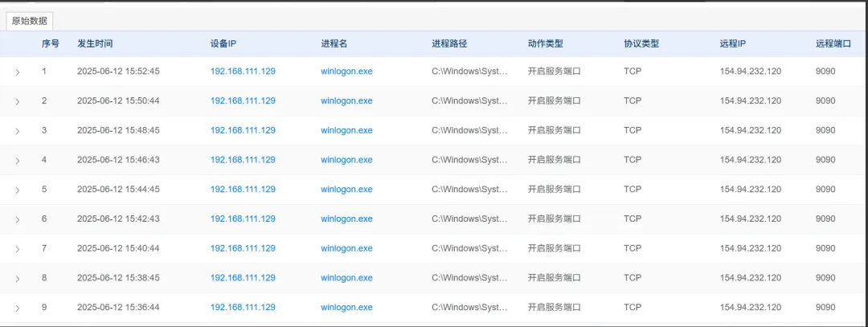The image size is (868, 327).
Task: Select timestamp 2025-06-12 15:36:44
Action: coord(118,307)
